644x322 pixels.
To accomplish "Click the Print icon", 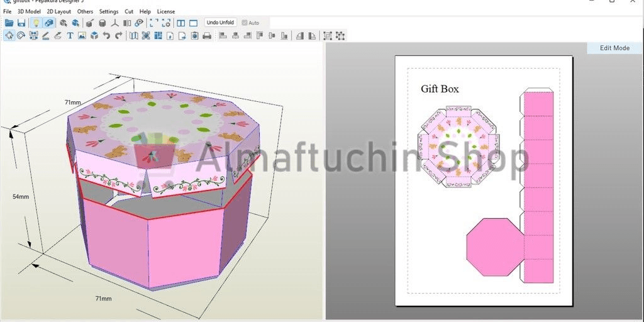I will (x=207, y=36).
